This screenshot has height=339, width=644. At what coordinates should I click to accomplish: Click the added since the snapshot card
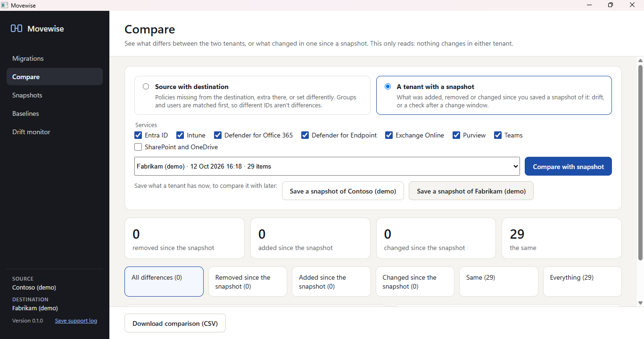click(310, 238)
